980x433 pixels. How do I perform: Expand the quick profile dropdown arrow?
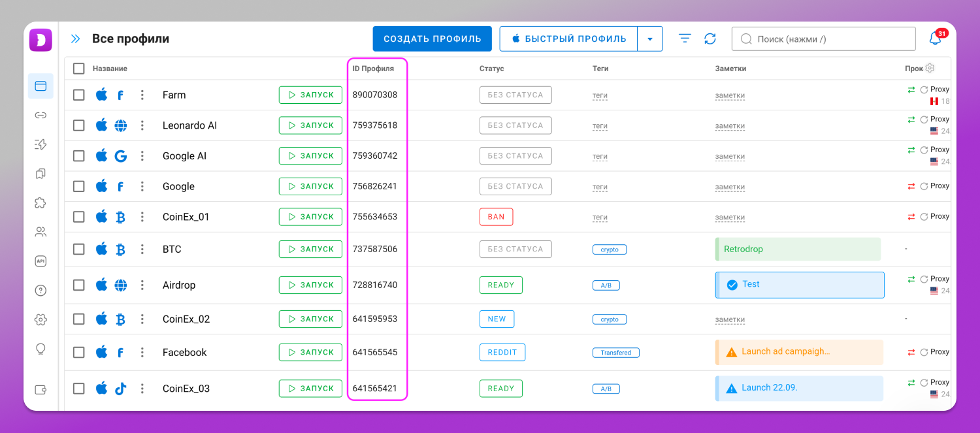[650, 39]
